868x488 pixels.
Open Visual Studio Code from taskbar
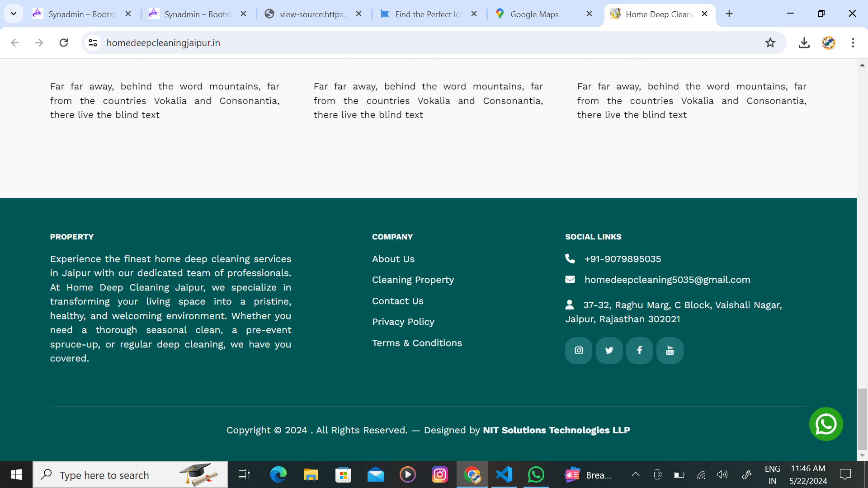click(504, 474)
